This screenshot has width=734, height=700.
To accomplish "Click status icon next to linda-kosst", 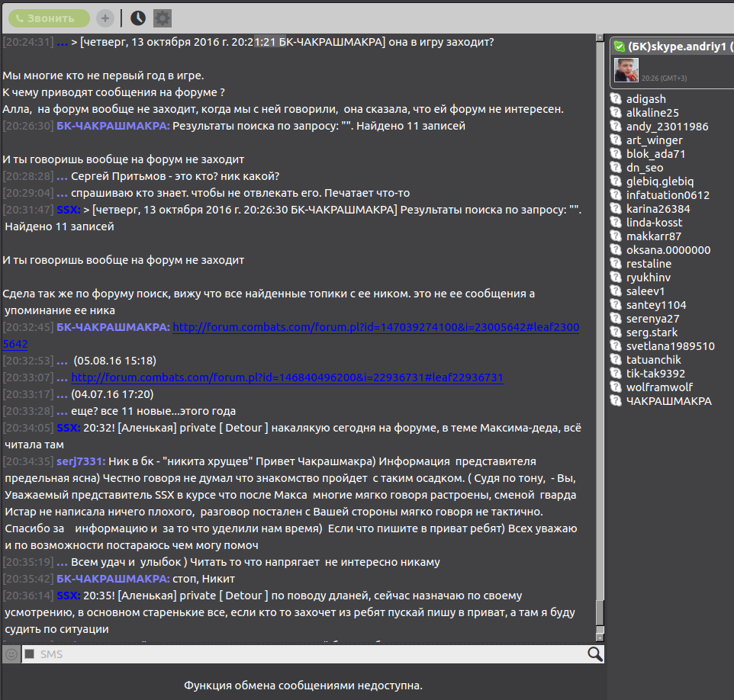I will click(616, 222).
